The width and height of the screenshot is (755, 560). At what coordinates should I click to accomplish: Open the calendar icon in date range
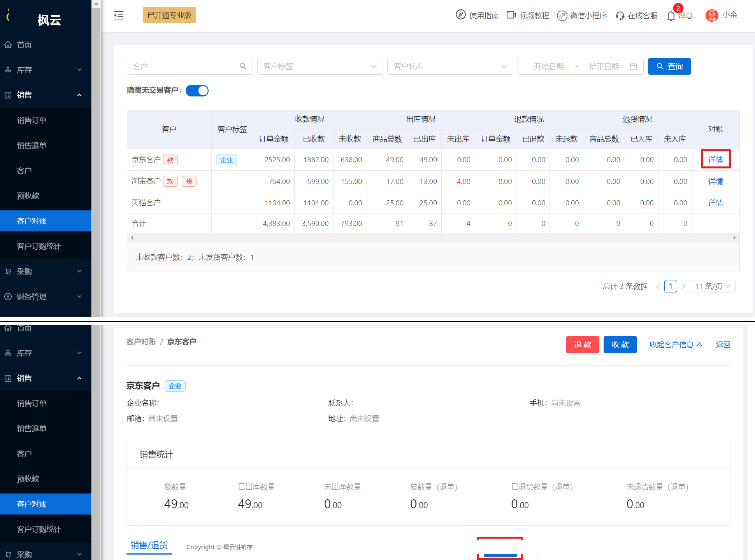633,66
